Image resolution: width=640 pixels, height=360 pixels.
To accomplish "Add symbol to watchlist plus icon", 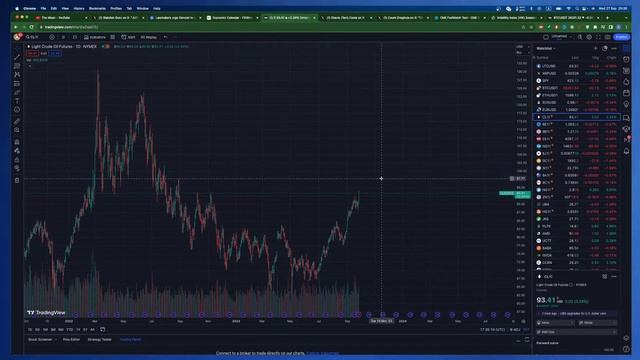I will (596, 49).
